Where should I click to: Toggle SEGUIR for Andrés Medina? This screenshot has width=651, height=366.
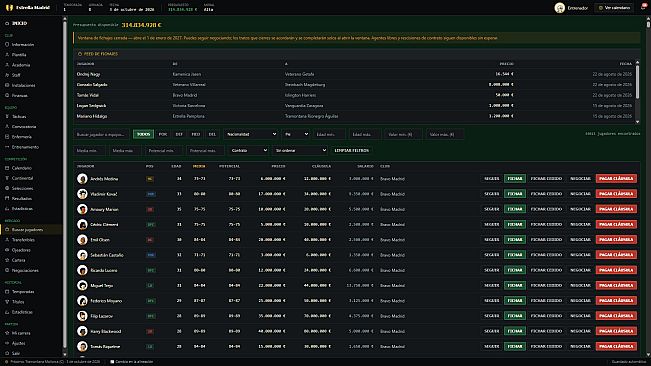(492, 178)
